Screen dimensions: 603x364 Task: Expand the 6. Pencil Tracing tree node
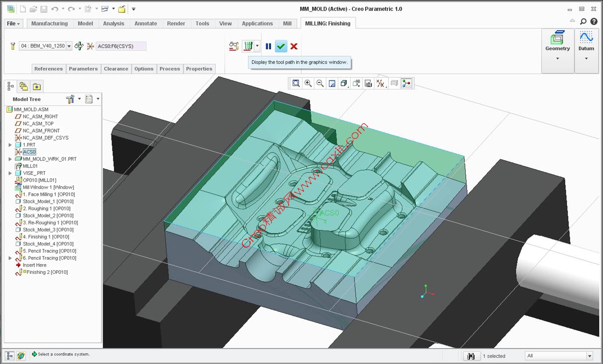coord(10,258)
